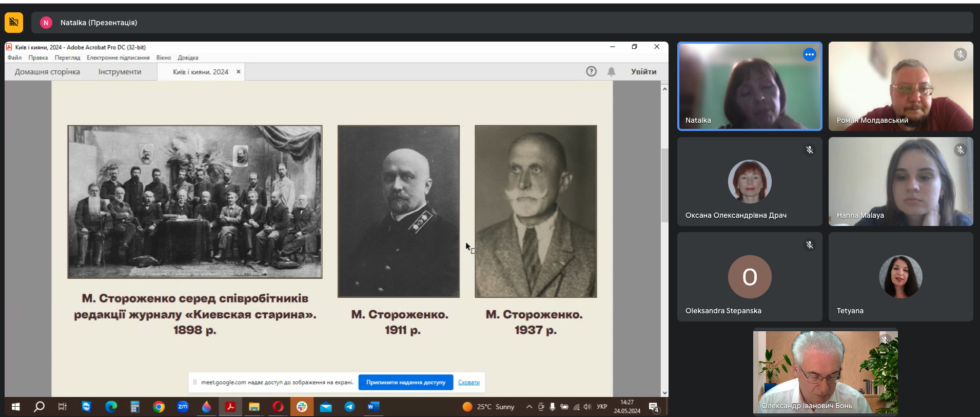Click the stop-presenting icon beside Natalka's presentation title

click(x=14, y=23)
